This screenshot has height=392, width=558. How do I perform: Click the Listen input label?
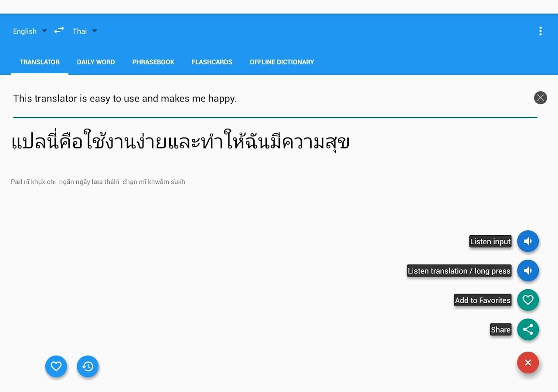point(490,242)
